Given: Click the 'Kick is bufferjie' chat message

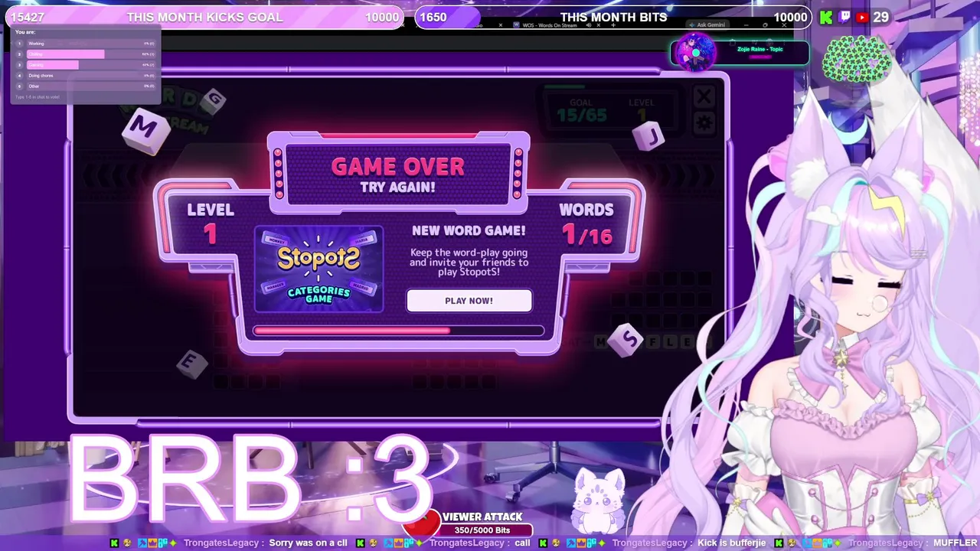Looking at the screenshot, I should click(x=731, y=543).
